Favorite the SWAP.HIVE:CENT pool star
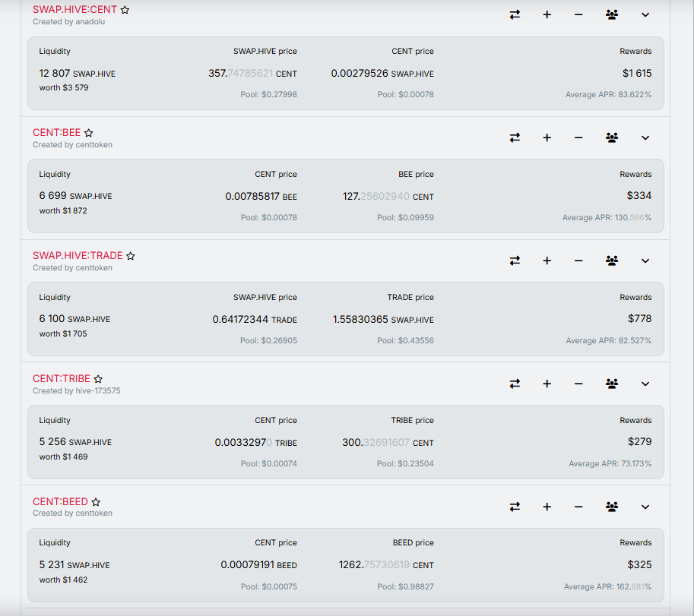Screen dimensions: 694x616 click(125, 10)
